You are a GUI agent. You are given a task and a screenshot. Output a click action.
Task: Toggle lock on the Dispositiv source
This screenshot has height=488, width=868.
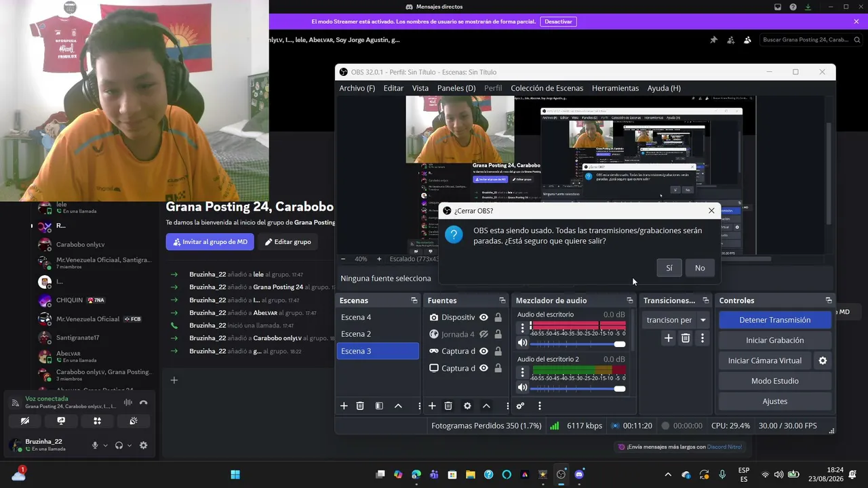(x=498, y=317)
